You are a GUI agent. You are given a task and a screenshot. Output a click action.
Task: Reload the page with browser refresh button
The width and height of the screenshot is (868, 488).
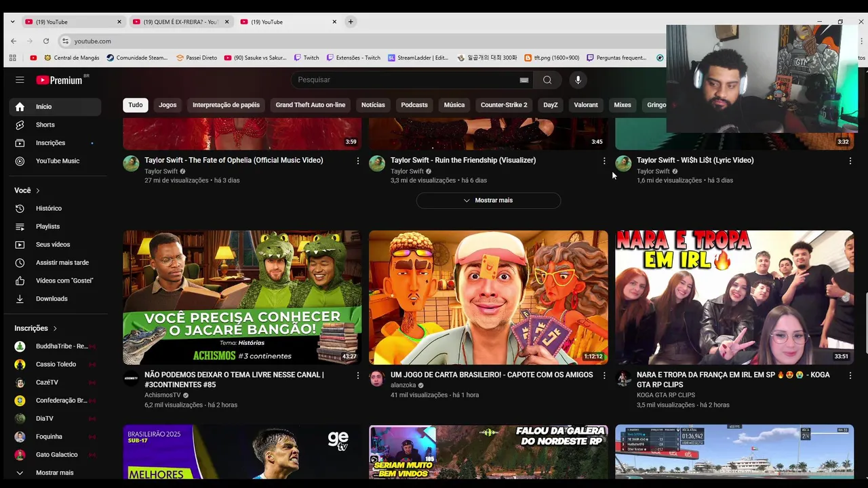[x=46, y=41]
